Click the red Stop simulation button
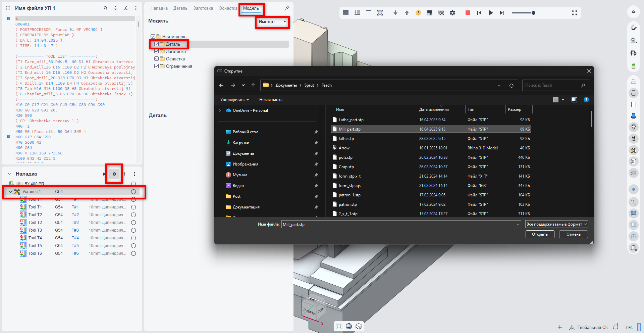 (468, 13)
